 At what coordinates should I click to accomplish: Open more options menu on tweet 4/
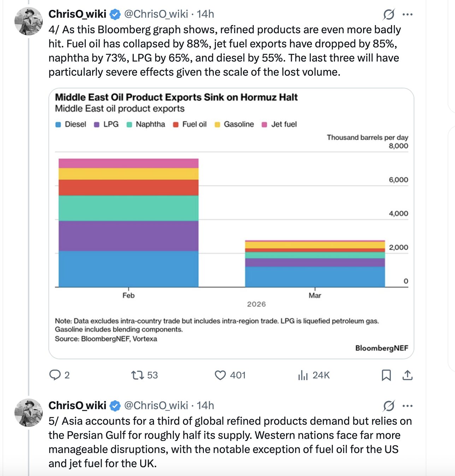point(407,14)
